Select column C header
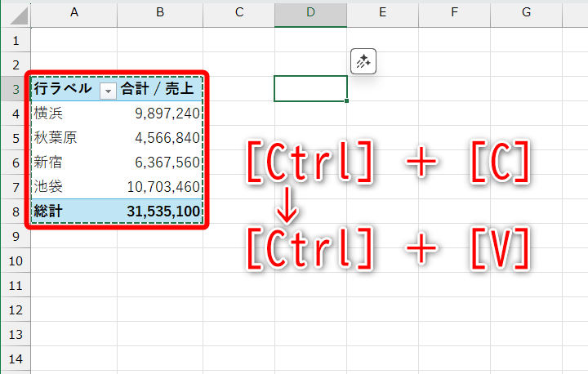This screenshot has height=374, width=588. (x=238, y=13)
